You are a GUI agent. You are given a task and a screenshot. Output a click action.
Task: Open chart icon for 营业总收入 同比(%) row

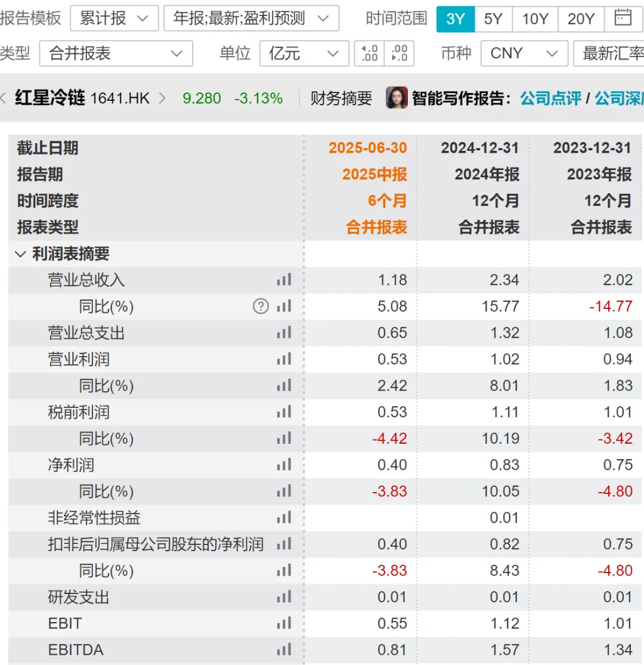[x=284, y=306]
